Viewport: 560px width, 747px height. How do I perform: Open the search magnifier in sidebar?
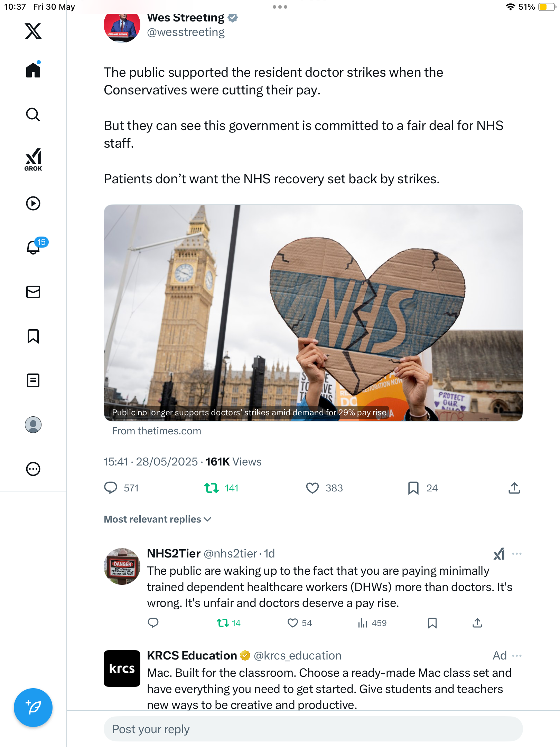point(33,115)
